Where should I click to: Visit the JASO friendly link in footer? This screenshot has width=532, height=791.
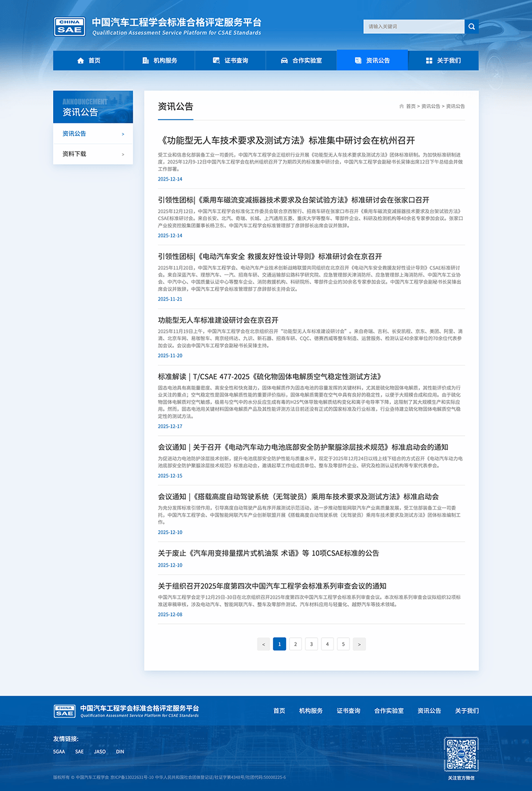coord(100,752)
